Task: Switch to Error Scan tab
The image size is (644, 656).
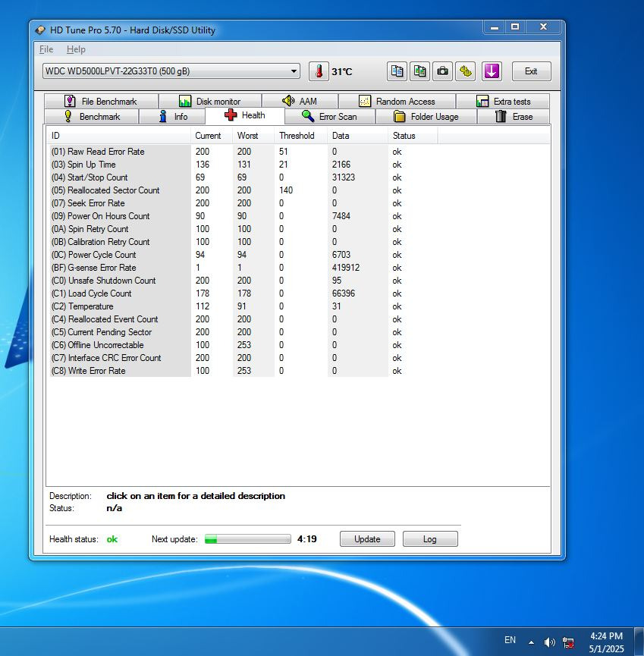Action: point(330,116)
